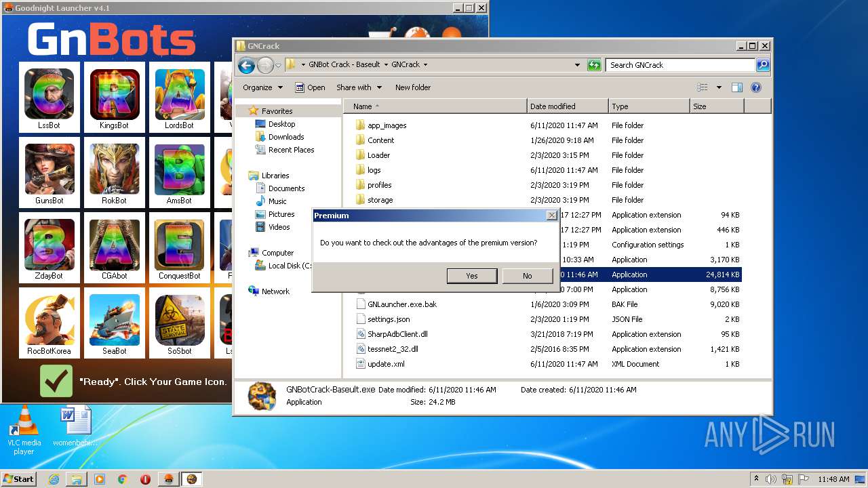Open Chrome from the taskbar
Image resolution: width=868 pixels, height=488 pixels.
coord(122,479)
